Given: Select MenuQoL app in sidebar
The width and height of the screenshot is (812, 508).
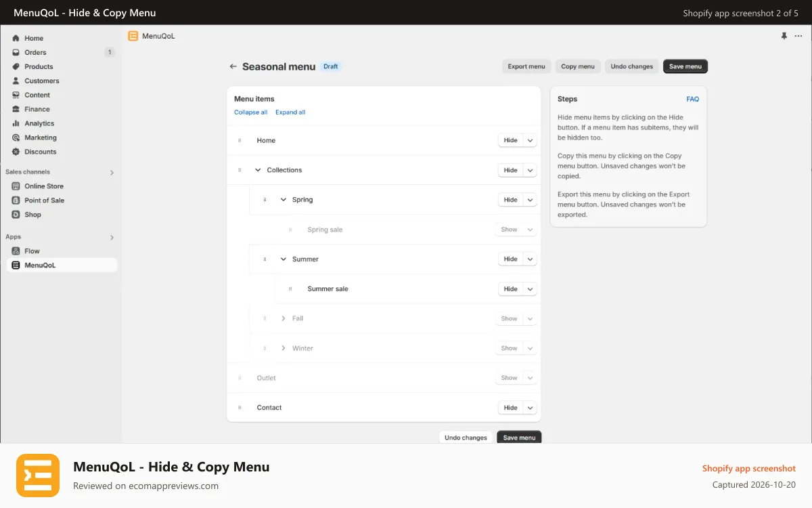Looking at the screenshot, I should point(62,266).
